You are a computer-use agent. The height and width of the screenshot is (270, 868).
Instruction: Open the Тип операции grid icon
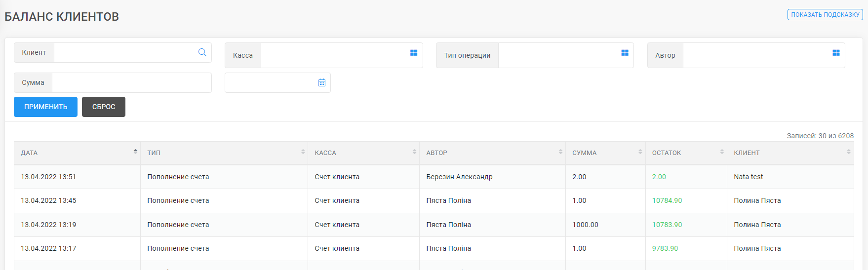pyautogui.click(x=625, y=53)
